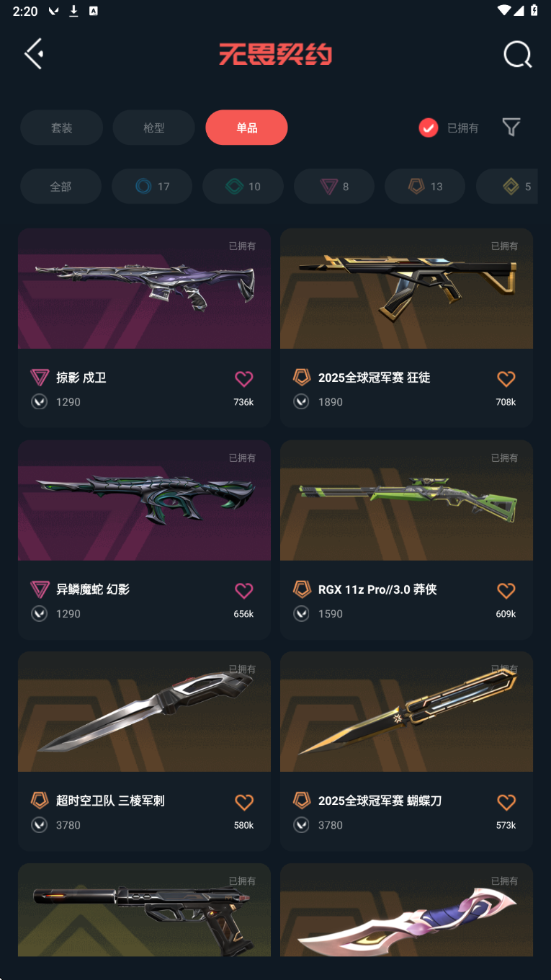Filter by green tier chip 10
Screen dimensions: 551x980
tap(243, 187)
